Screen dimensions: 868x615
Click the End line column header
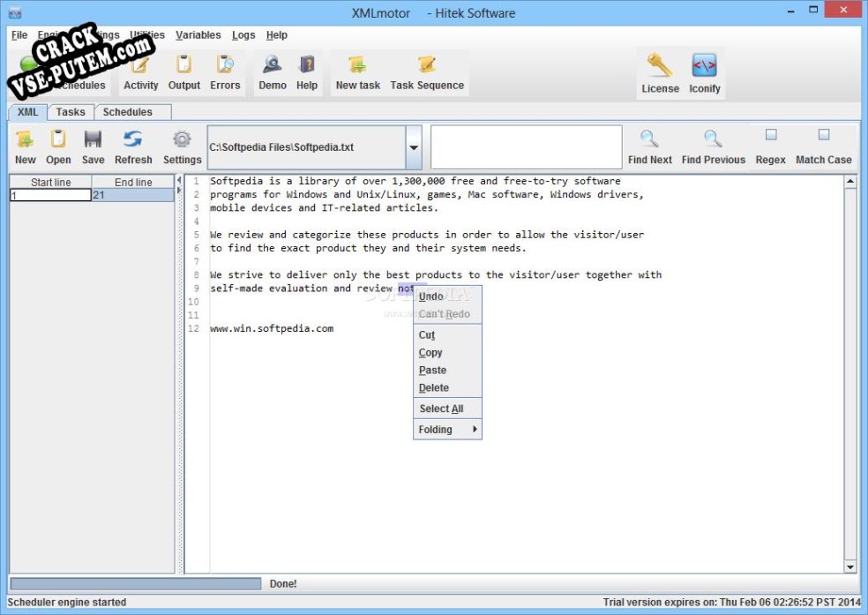(x=133, y=182)
